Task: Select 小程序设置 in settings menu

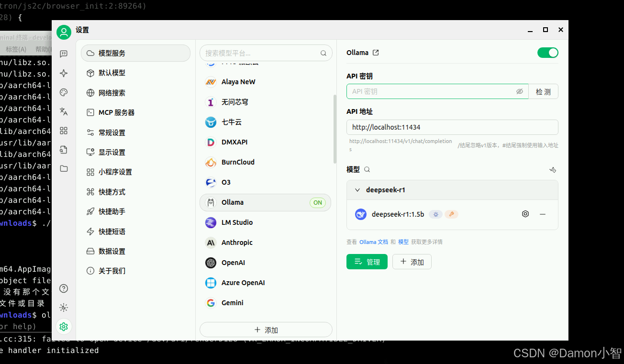Action: click(x=135, y=172)
